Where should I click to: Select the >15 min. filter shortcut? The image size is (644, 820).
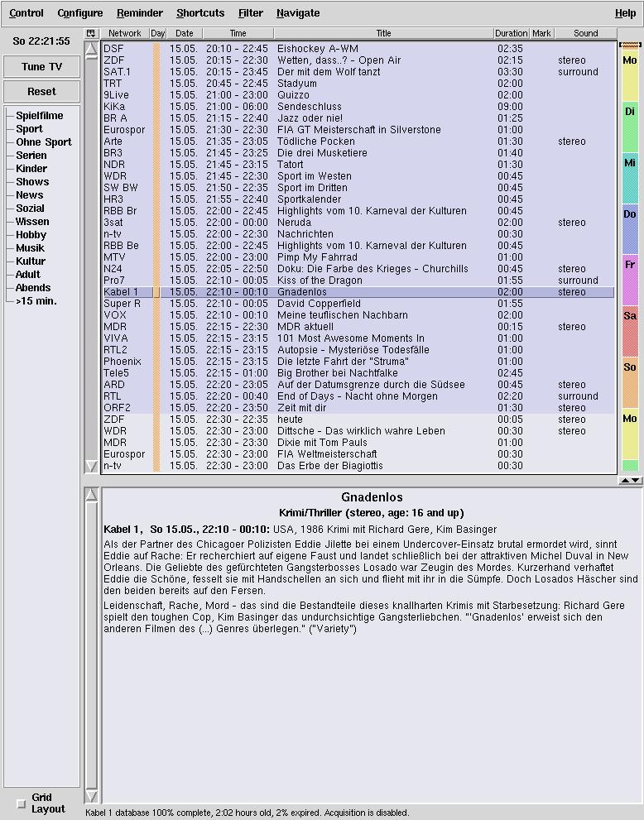[x=36, y=301]
